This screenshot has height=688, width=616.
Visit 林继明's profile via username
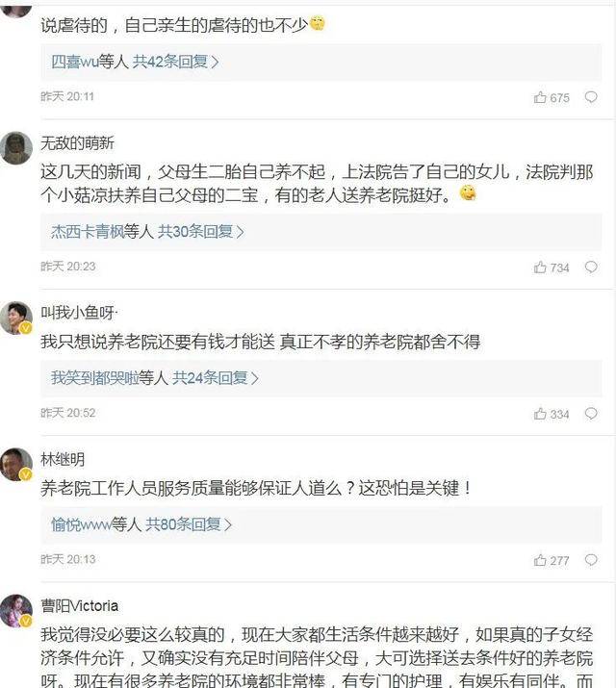click(63, 459)
